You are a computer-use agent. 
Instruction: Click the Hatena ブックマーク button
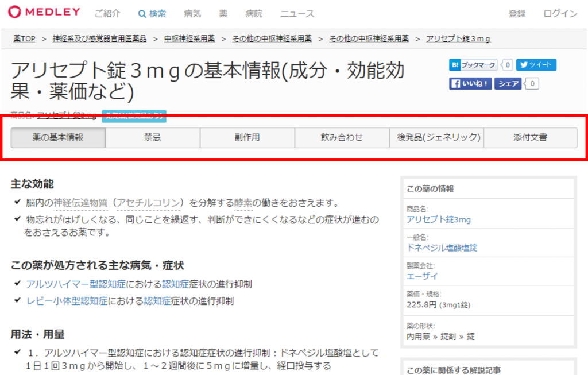(473, 65)
